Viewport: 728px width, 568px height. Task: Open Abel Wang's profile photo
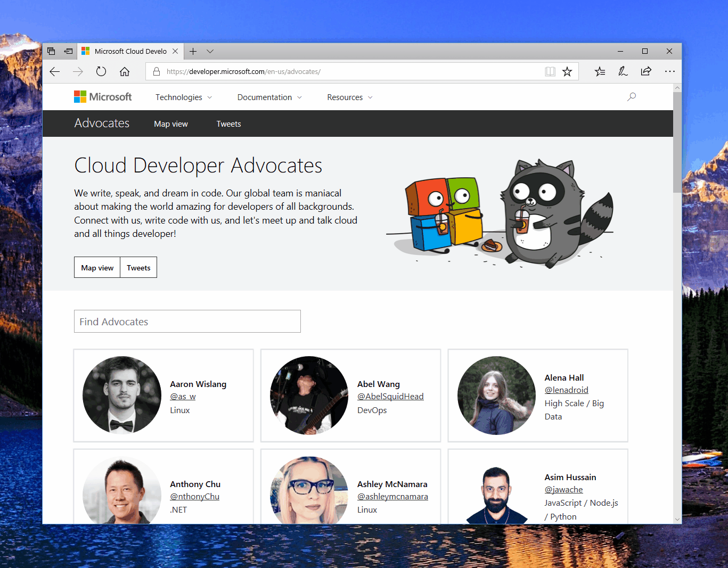click(309, 396)
